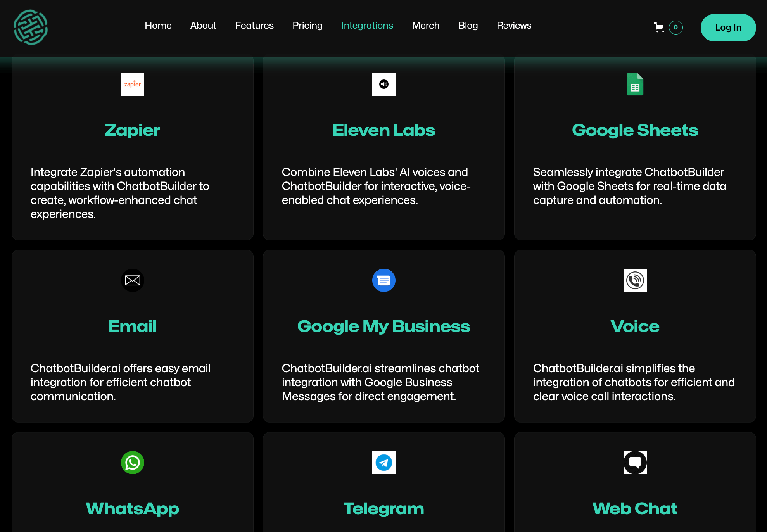Click the ChatbotBuilder logo in the header
This screenshot has width=767, height=532.
pyautogui.click(x=31, y=28)
